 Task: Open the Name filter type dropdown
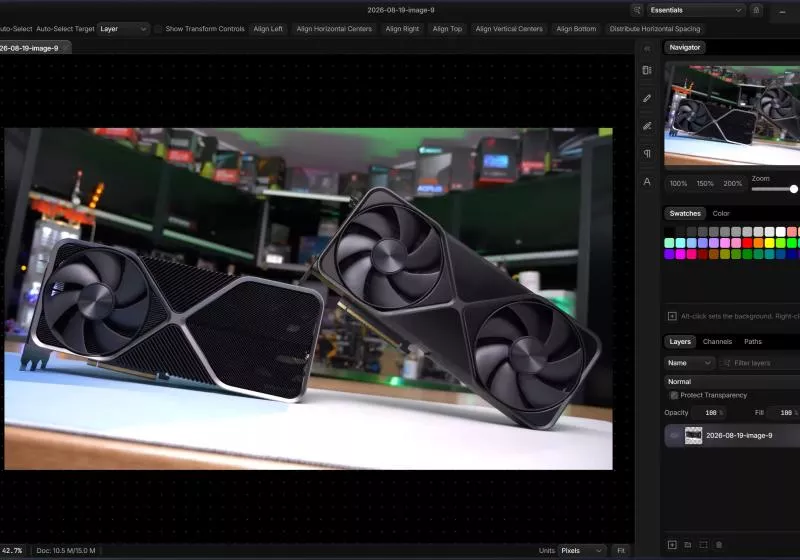(689, 363)
